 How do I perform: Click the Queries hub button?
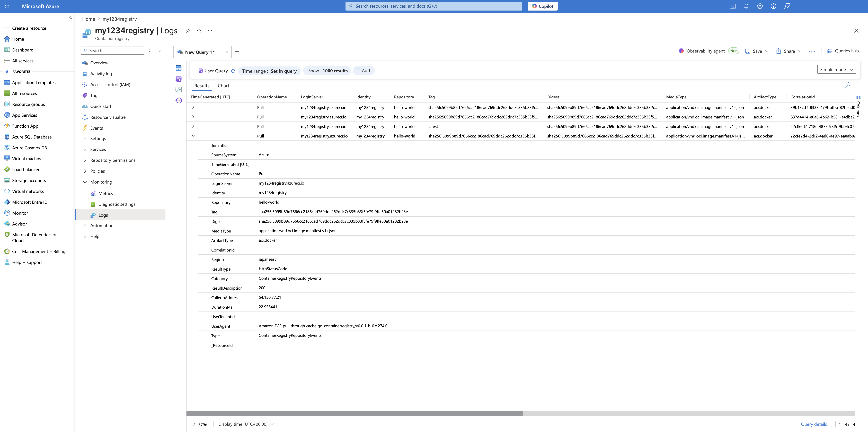click(842, 51)
